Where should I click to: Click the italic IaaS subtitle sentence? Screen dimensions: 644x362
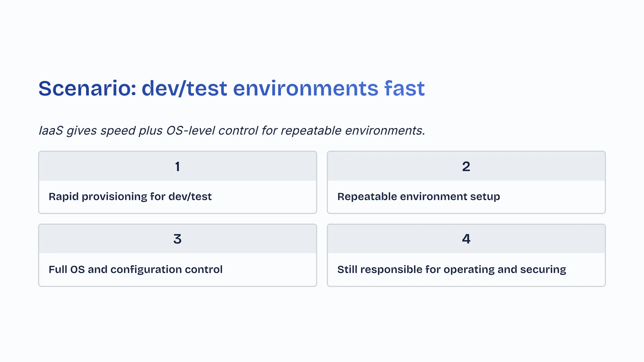pos(231,130)
